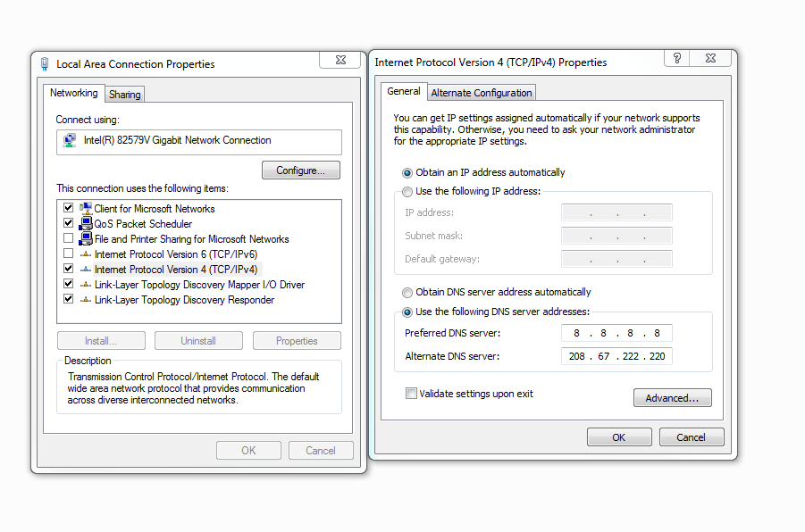This screenshot has height=532, width=805.
Task: Confirm IPv4 Properties with OK
Action: [x=619, y=437]
